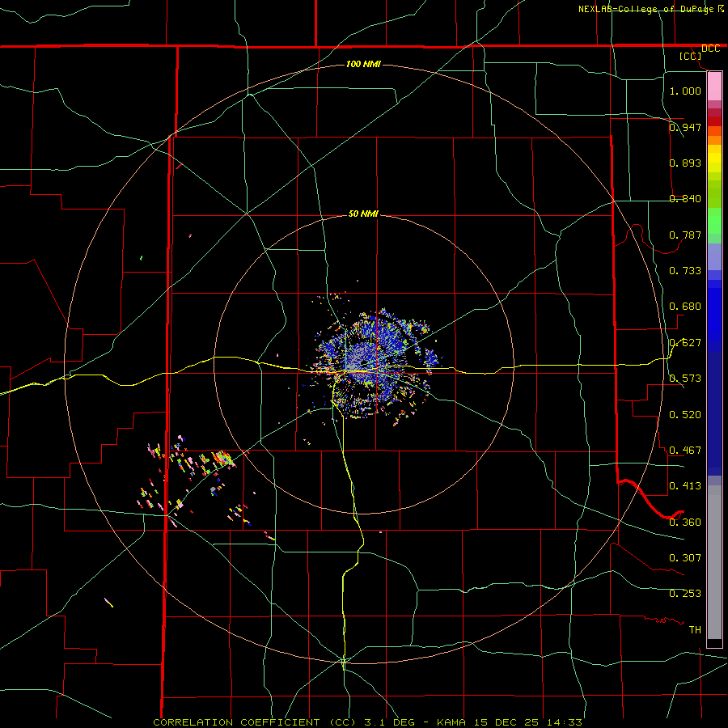Click the 0.733 scale value

click(685, 271)
